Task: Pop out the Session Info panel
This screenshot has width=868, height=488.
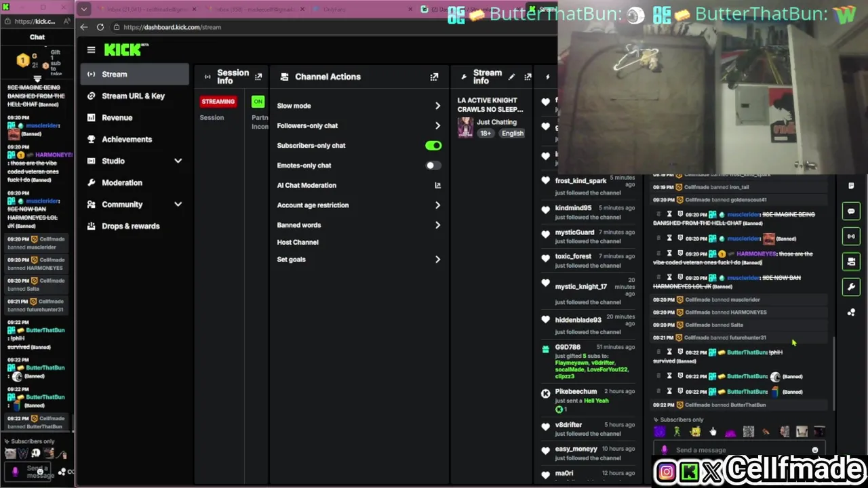Action: [x=258, y=77]
